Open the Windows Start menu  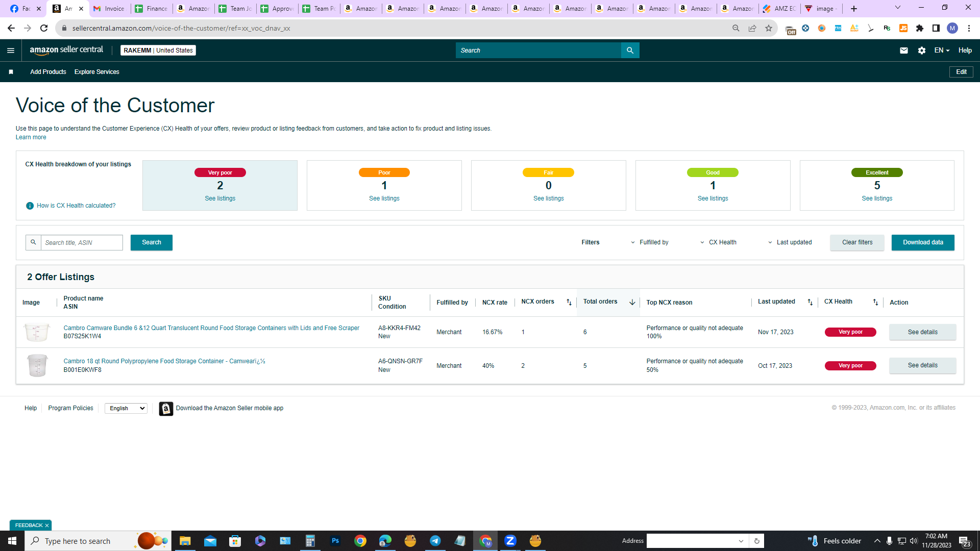pyautogui.click(x=12, y=541)
